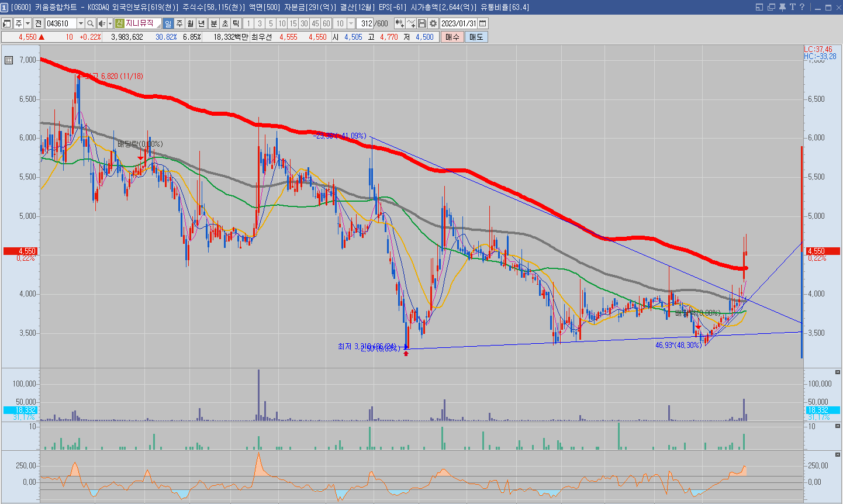The image size is (843, 504).
Task: Click the -29.36 (-41.09%) trendline label
Action: pyautogui.click(x=340, y=136)
